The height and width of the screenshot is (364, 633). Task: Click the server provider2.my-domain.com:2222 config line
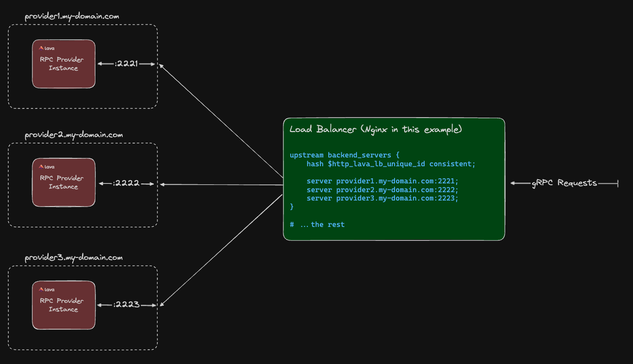pyautogui.click(x=382, y=189)
